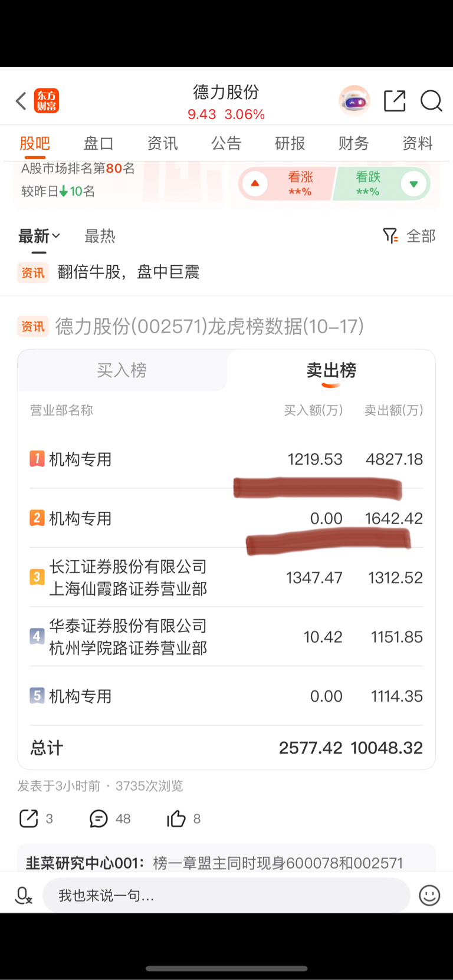Open the 研报 tab
This screenshot has width=453, height=980.
(290, 143)
